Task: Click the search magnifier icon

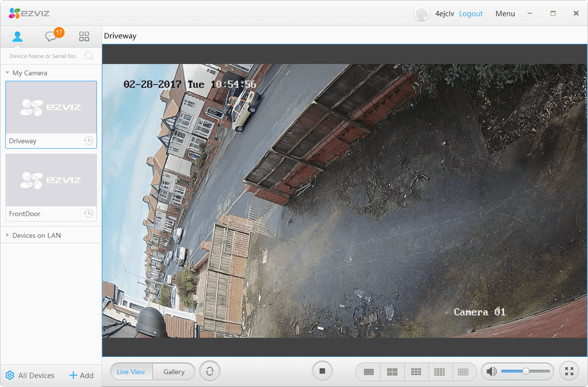Action: [89, 56]
